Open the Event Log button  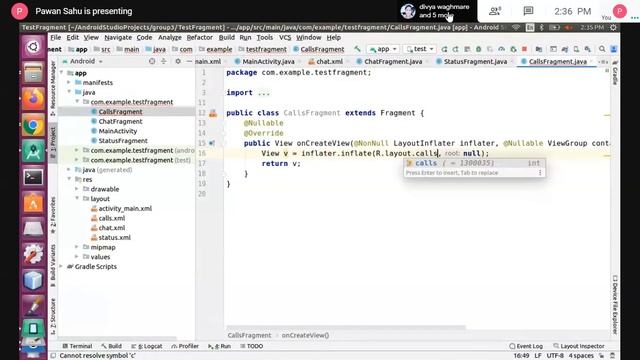pos(526,346)
